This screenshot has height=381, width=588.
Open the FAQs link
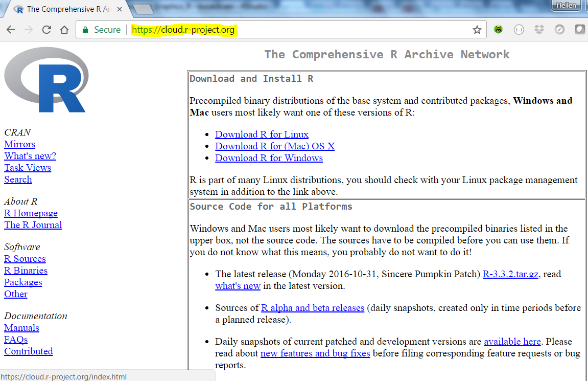pyautogui.click(x=16, y=340)
